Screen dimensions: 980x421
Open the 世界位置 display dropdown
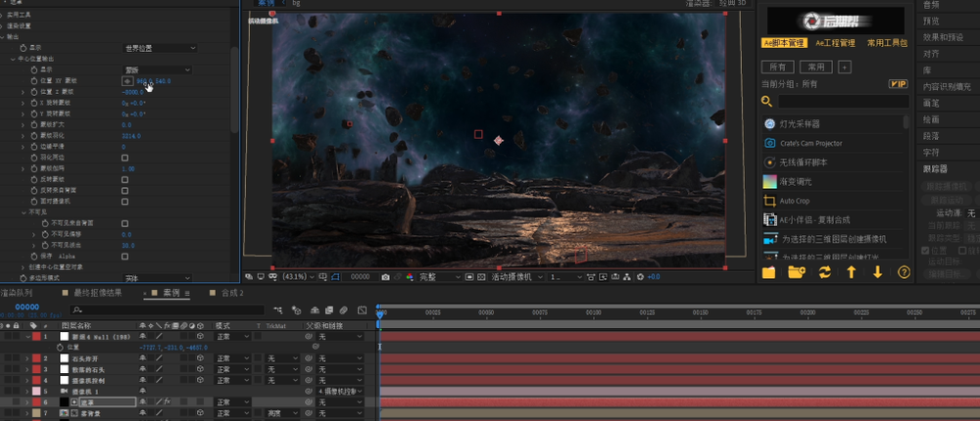click(x=157, y=48)
